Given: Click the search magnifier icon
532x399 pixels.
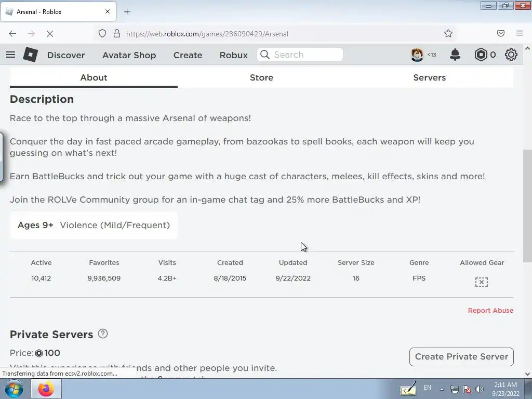Looking at the screenshot, I should (x=265, y=55).
